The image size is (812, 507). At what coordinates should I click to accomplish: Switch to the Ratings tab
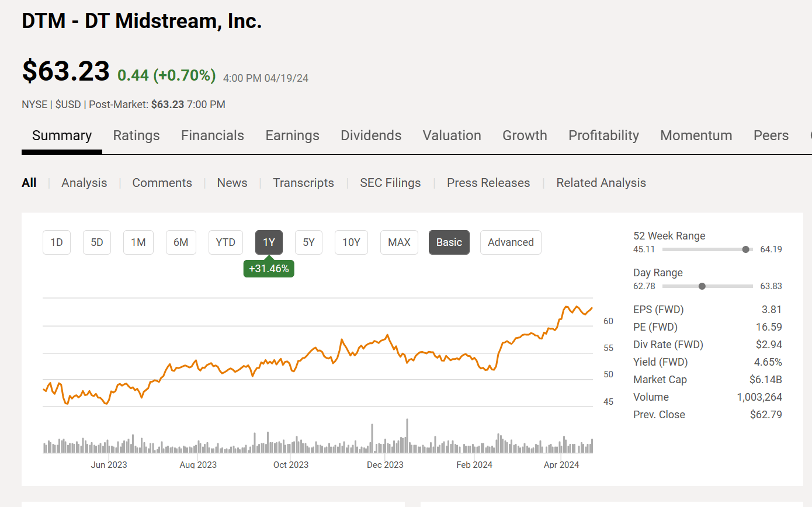tap(136, 135)
